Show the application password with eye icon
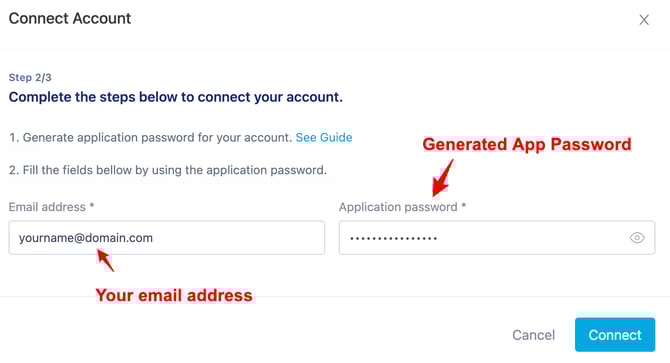The height and width of the screenshot is (363, 670). click(x=637, y=238)
